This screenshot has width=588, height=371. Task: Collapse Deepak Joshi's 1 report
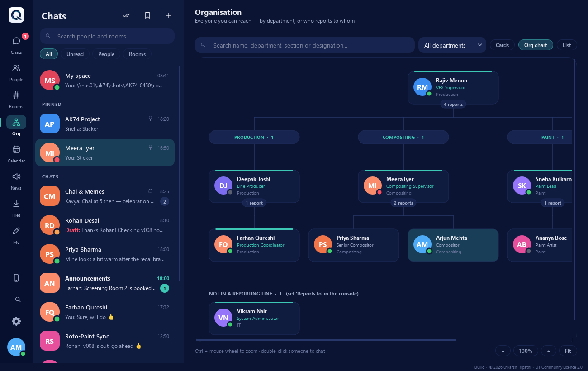coord(254,203)
